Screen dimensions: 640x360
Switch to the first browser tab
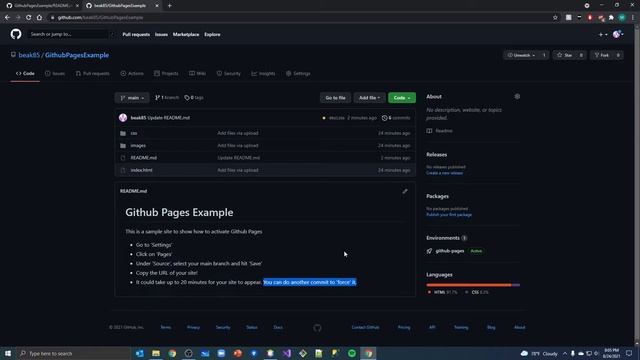pyautogui.click(x=42, y=6)
